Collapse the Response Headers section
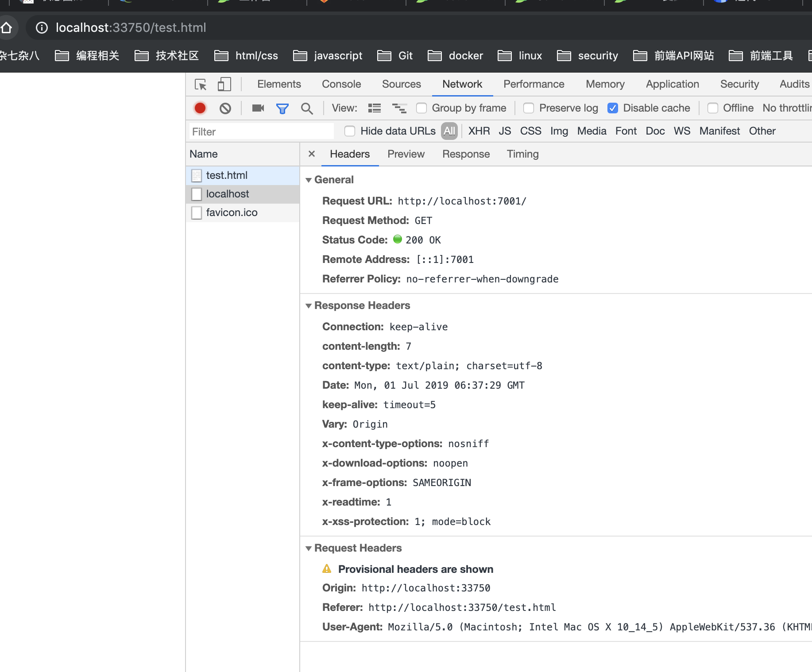Image resolution: width=812 pixels, height=672 pixels. coord(309,305)
